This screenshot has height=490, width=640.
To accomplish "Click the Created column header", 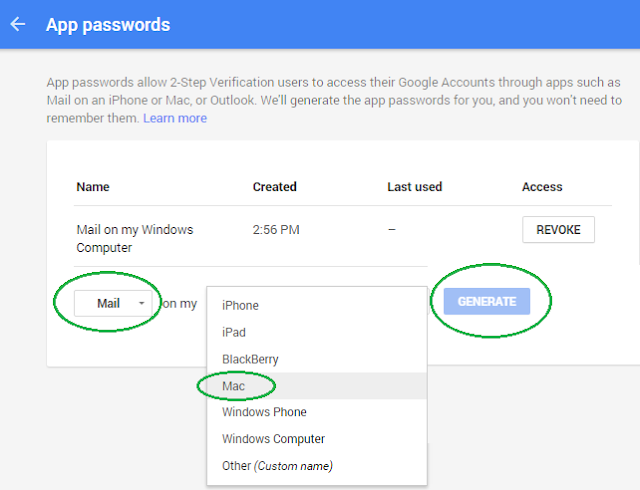I will point(274,187).
